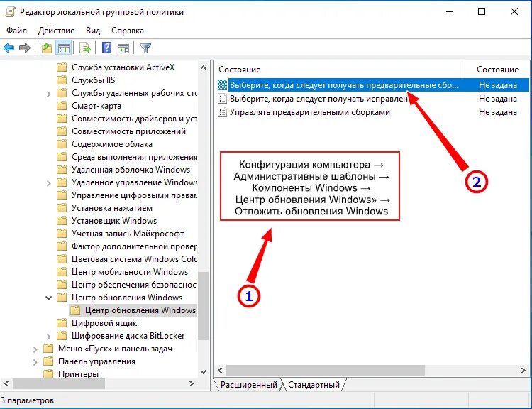Click the Filter funnel toolbar icon
This screenshot has height=409, width=532.
(145, 48)
